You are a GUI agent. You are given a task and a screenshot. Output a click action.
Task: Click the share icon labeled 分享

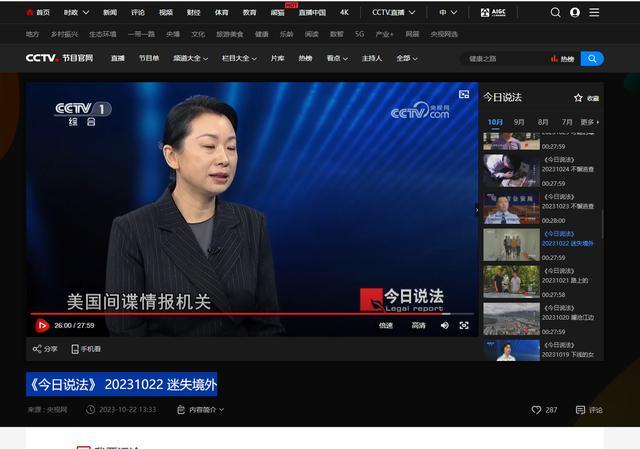click(x=37, y=349)
